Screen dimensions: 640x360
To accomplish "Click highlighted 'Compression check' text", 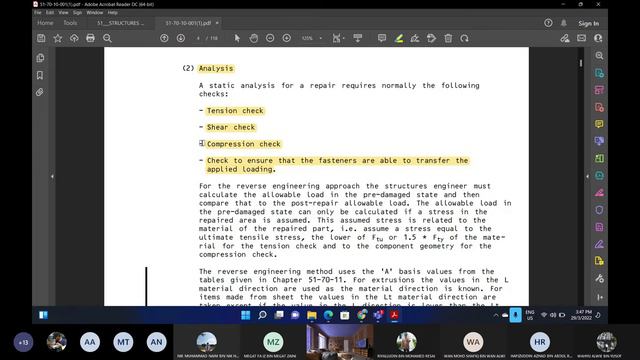I will click(x=244, y=144).
